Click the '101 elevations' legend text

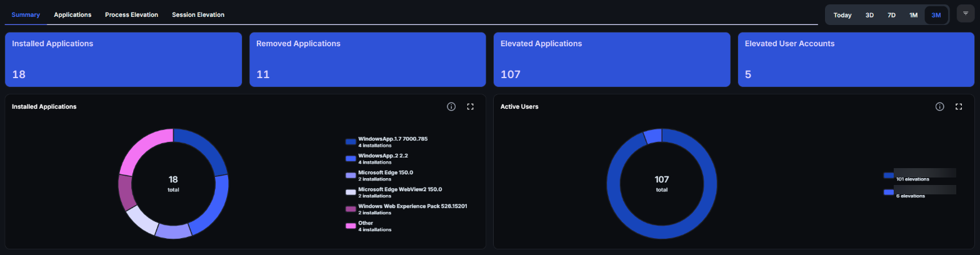tap(912, 179)
